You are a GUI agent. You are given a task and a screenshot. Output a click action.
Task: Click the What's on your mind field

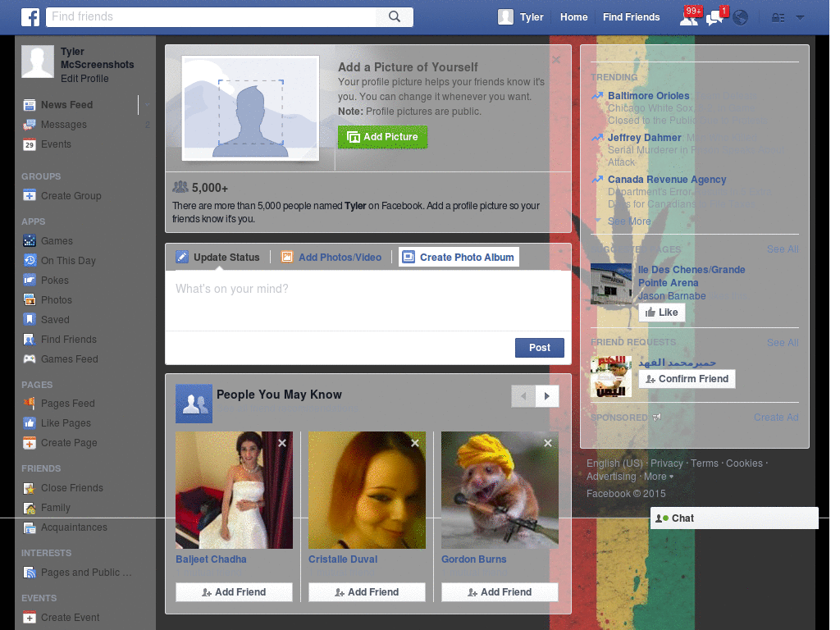pos(368,300)
